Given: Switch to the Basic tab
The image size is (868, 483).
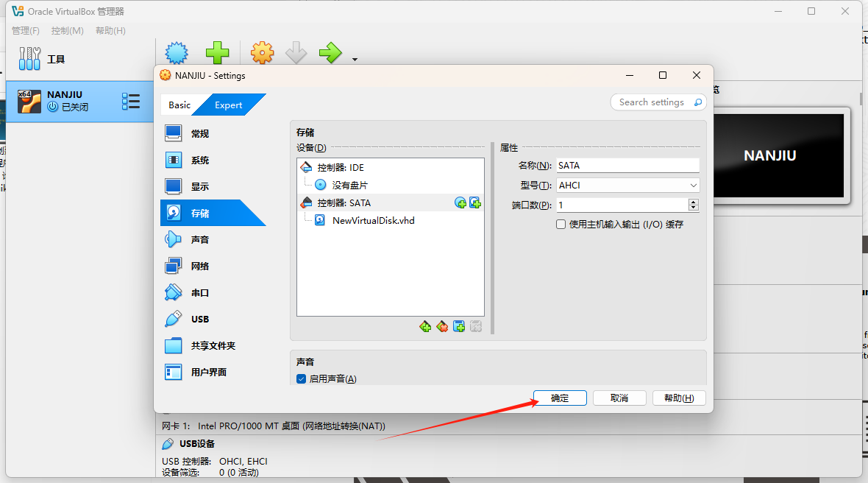Looking at the screenshot, I should (179, 105).
